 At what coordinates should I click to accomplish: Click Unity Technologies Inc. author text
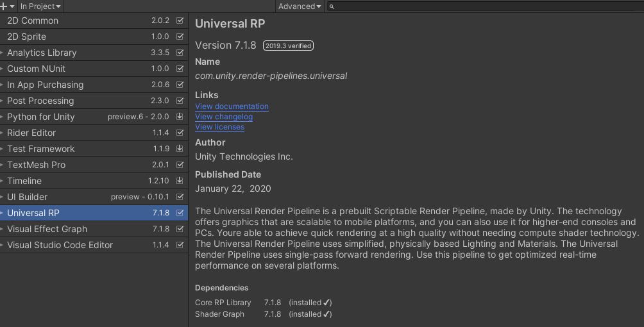click(x=244, y=156)
